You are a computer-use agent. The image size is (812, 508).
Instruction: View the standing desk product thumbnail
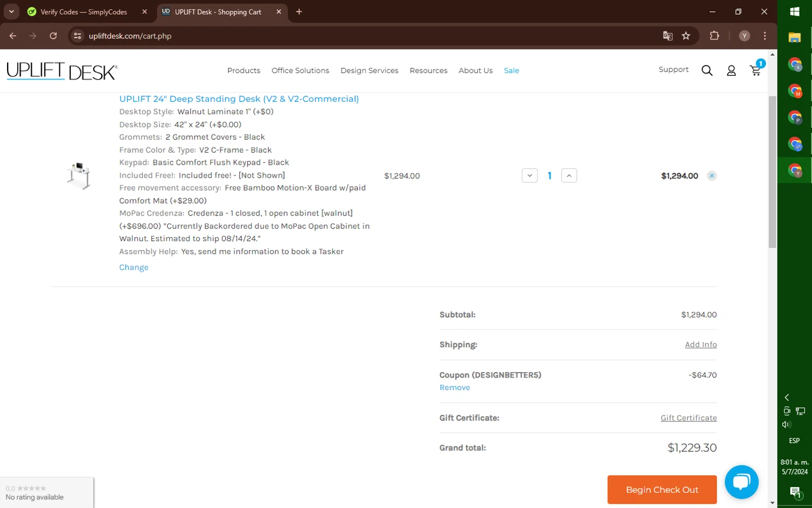pyautogui.click(x=79, y=175)
